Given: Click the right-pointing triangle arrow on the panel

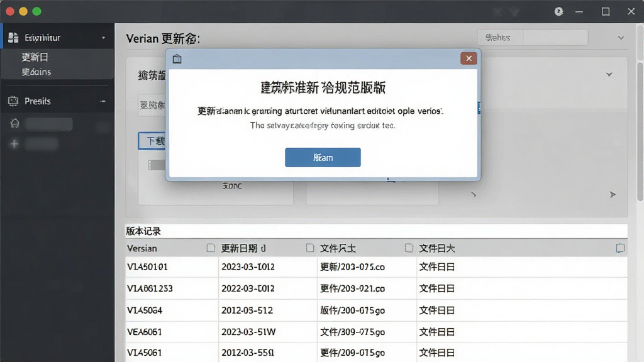Looking at the screenshot, I should point(613,195).
